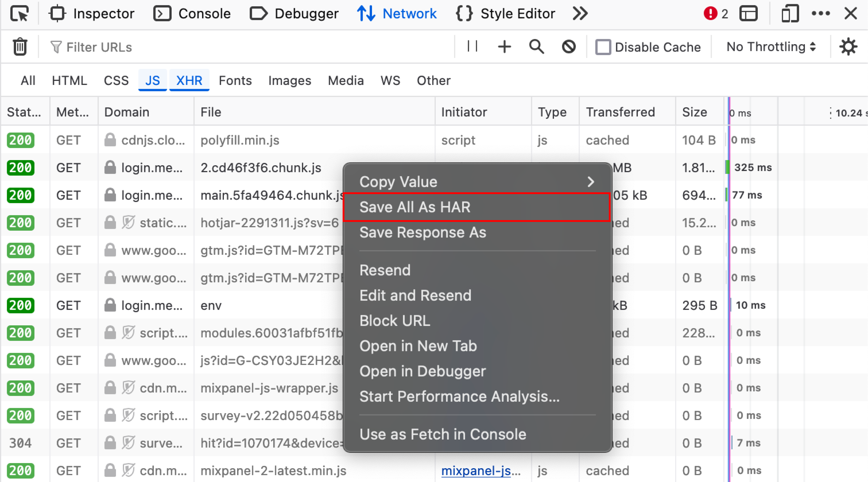Pause network recording
Viewport: 868px width, 482px height.
pyautogui.click(x=472, y=47)
